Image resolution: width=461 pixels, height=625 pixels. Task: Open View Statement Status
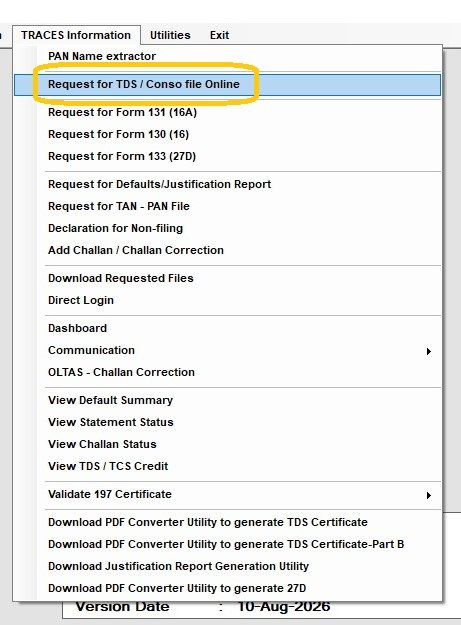228,422
